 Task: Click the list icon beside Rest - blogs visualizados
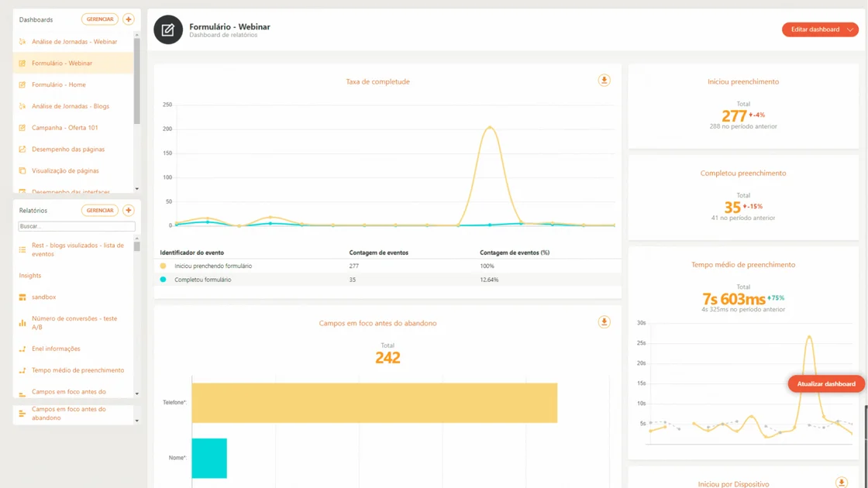[22, 249]
